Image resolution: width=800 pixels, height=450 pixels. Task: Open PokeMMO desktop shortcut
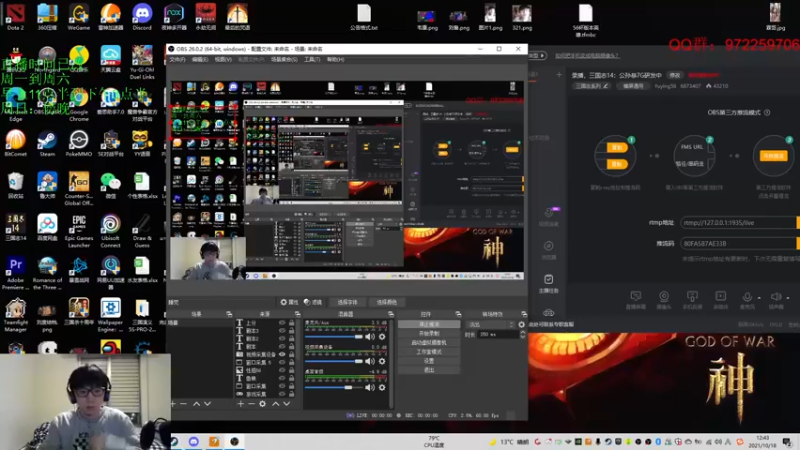79,143
